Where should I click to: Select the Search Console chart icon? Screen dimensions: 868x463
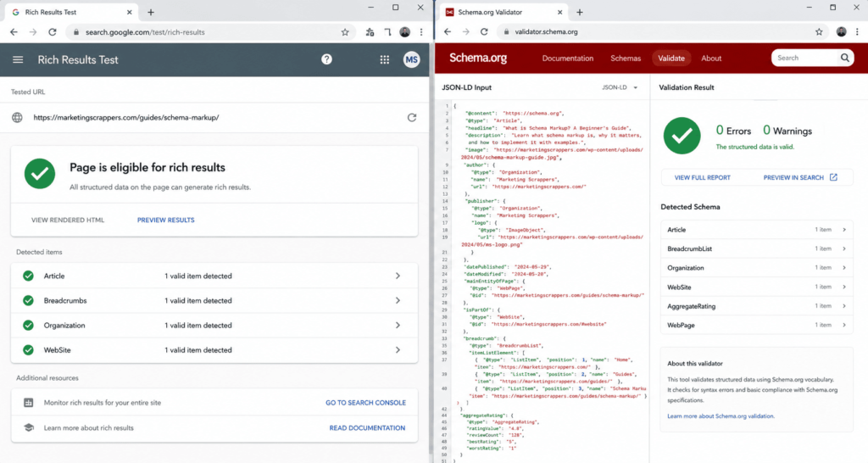[28, 403]
